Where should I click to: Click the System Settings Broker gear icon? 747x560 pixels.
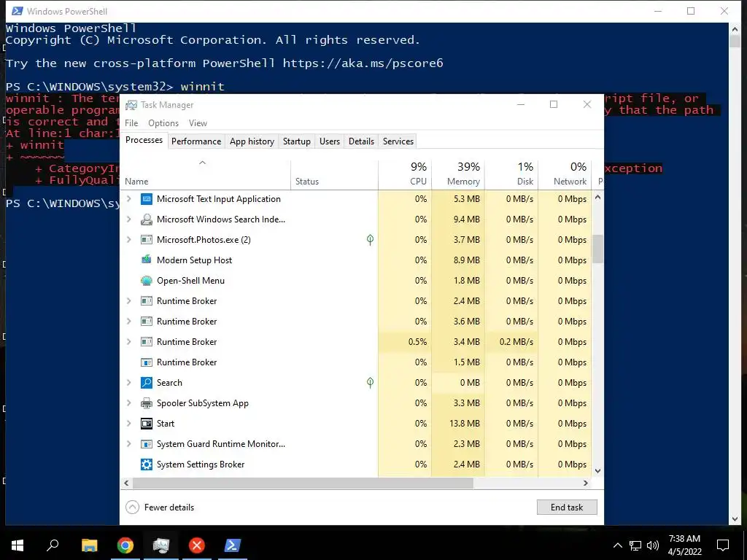(x=146, y=464)
